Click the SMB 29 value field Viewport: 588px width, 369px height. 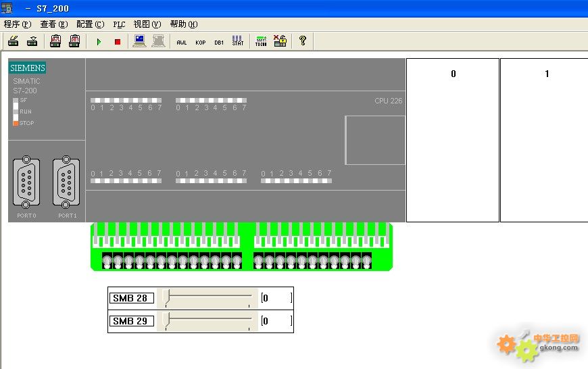[276, 321]
